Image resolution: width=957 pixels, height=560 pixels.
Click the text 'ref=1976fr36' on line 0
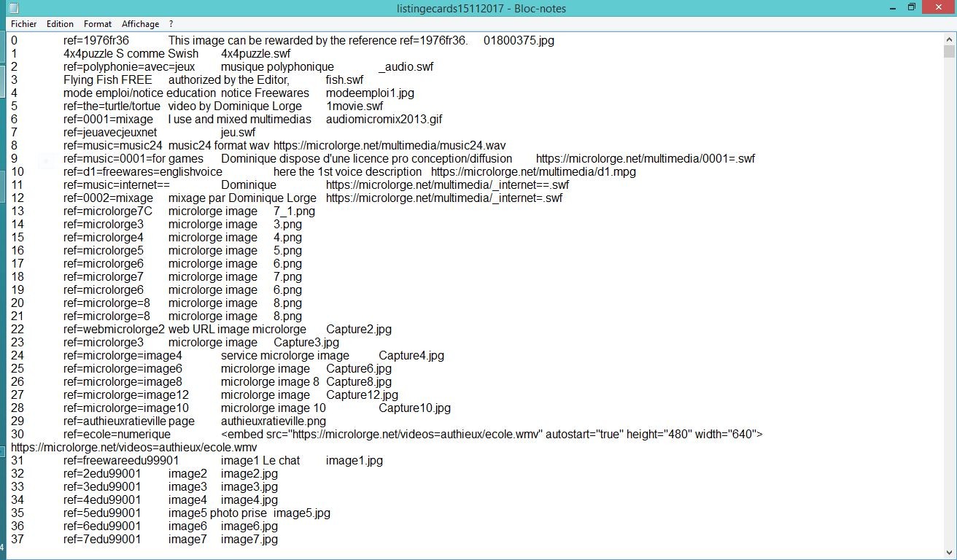(96, 41)
